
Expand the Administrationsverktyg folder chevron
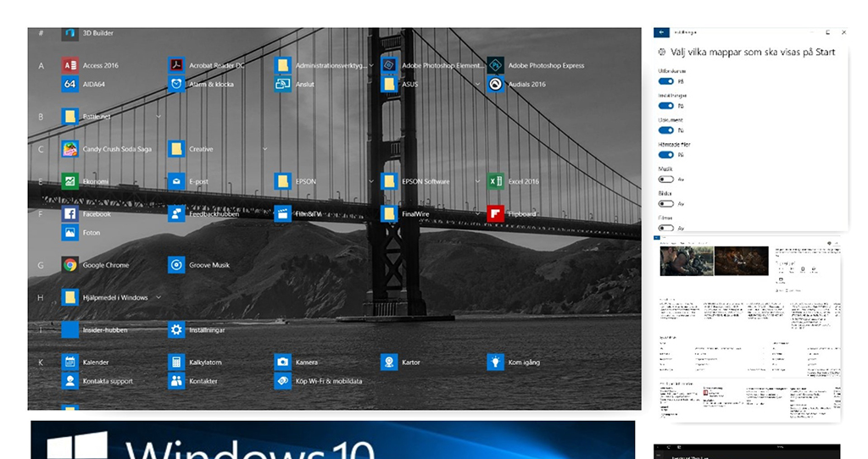371,65
